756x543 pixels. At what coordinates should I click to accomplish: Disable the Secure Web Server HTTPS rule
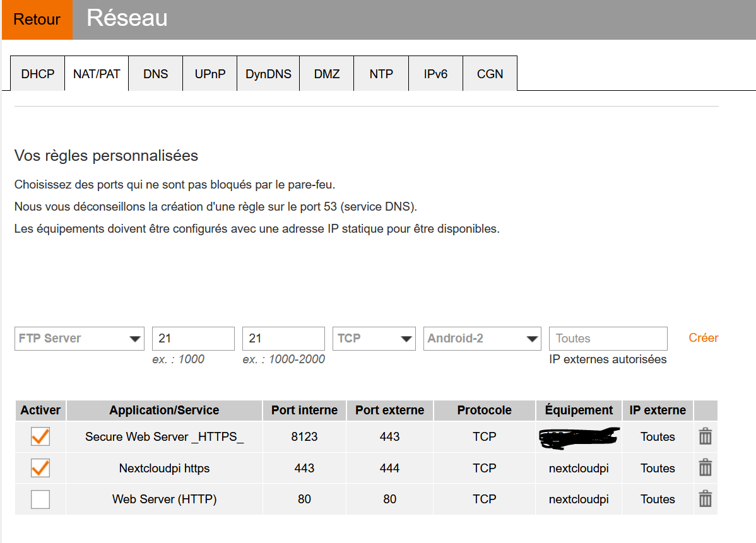(x=40, y=436)
